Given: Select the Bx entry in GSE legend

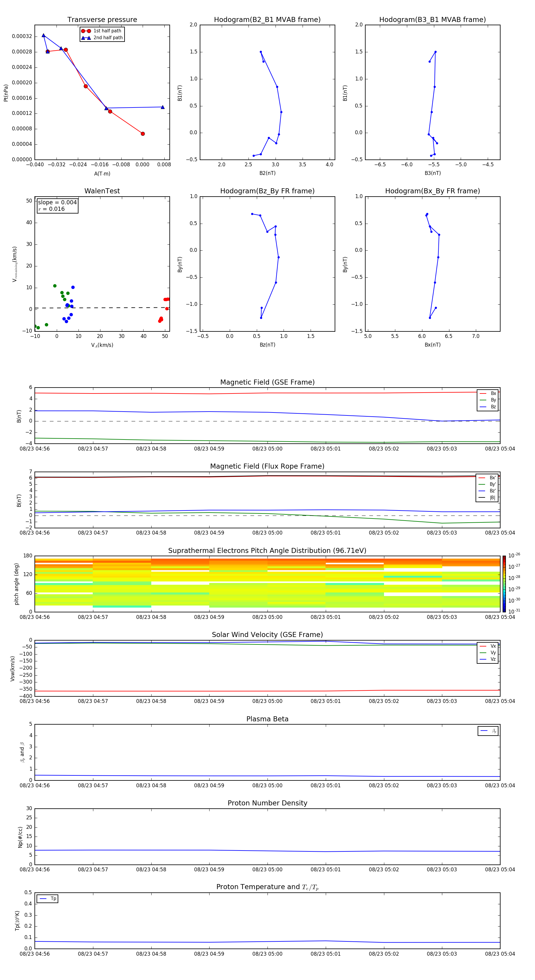Looking at the screenshot, I should tap(488, 393).
